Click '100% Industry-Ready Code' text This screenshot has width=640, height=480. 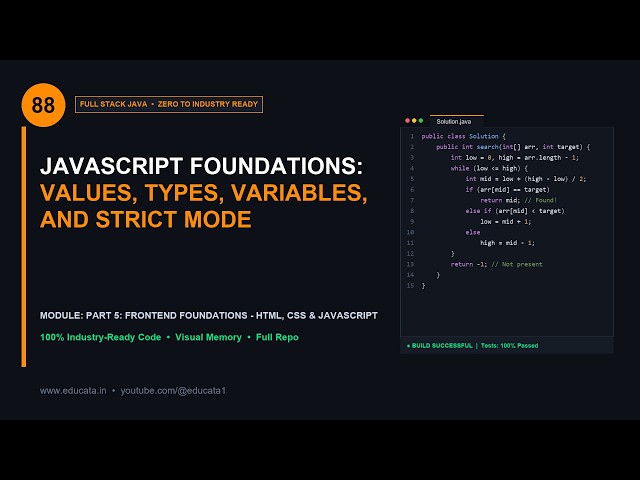(x=100, y=338)
